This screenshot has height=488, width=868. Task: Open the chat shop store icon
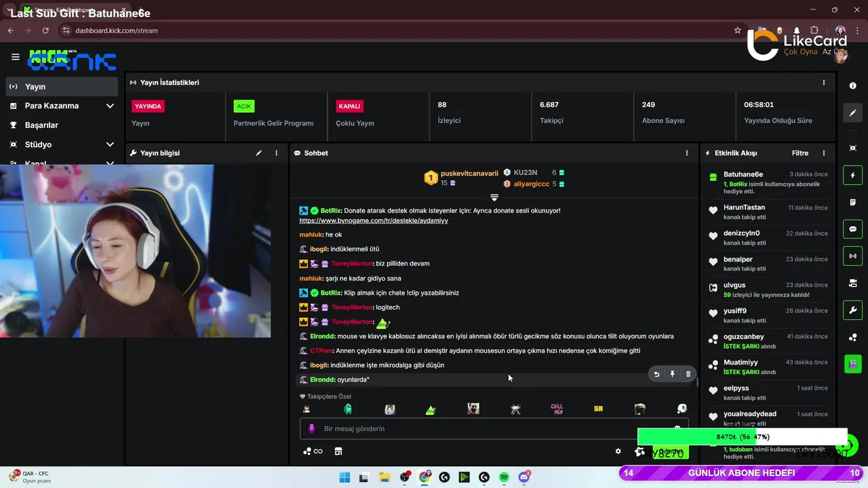click(x=338, y=451)
